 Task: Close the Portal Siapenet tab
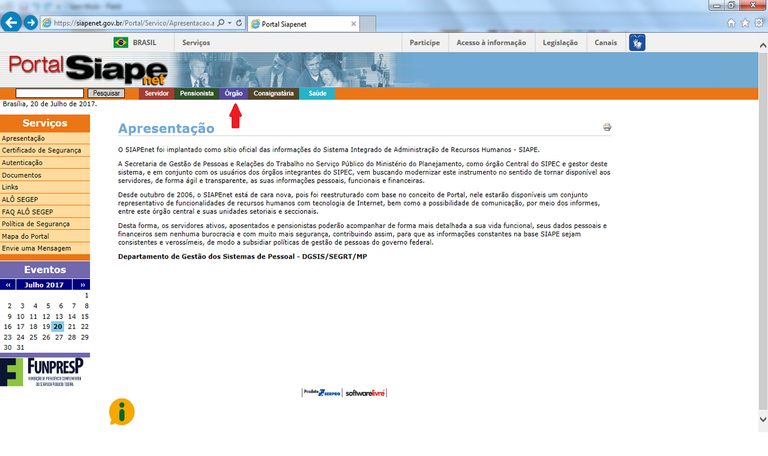tap(354, 24)
